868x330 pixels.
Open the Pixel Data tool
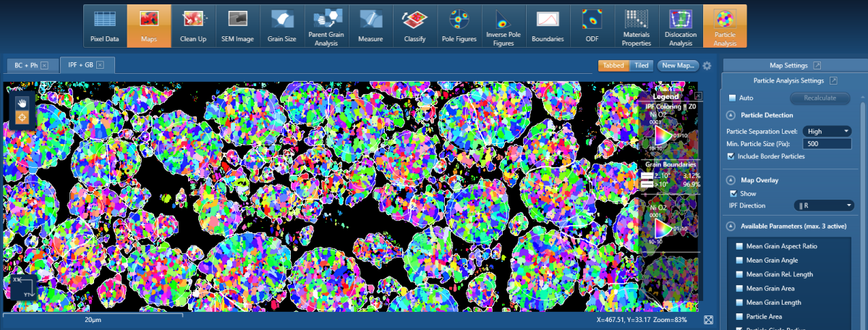[x=104, y=25]
